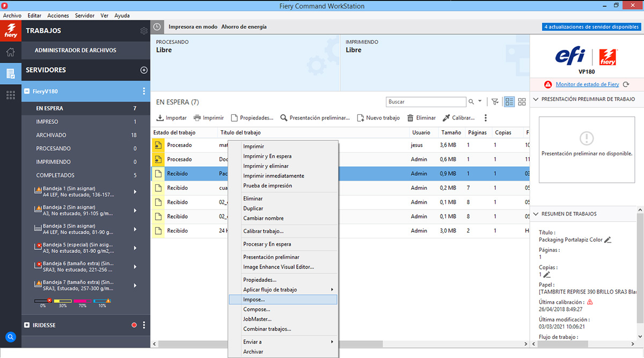Screen dimensions: 644x358
Task: Click the server updates available notification
Action: [591, 27]
